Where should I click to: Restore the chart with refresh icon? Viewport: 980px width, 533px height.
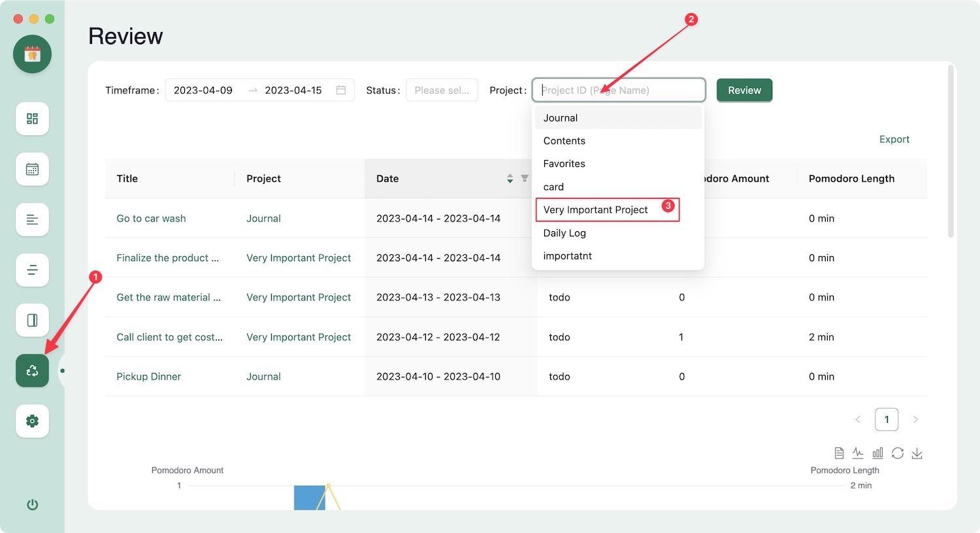tap(897, 453)
